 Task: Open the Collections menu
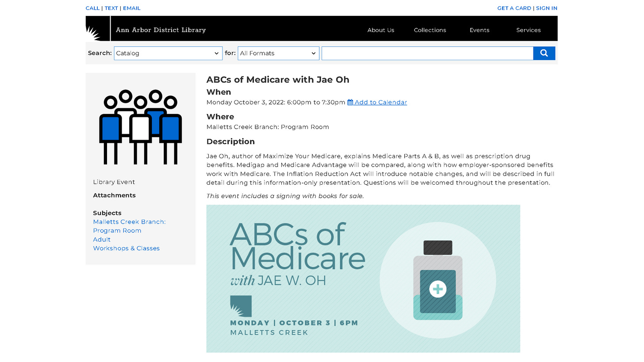tap(430, 30)
